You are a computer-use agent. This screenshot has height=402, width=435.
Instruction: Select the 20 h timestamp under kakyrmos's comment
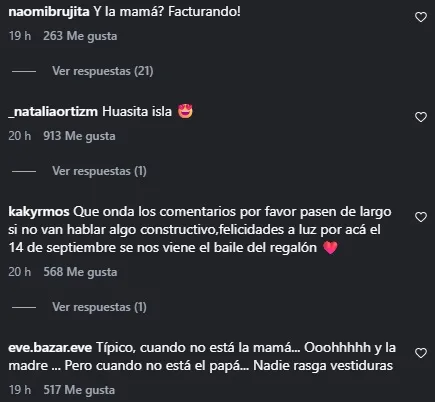pyautogui.click(x=20, y=272)
